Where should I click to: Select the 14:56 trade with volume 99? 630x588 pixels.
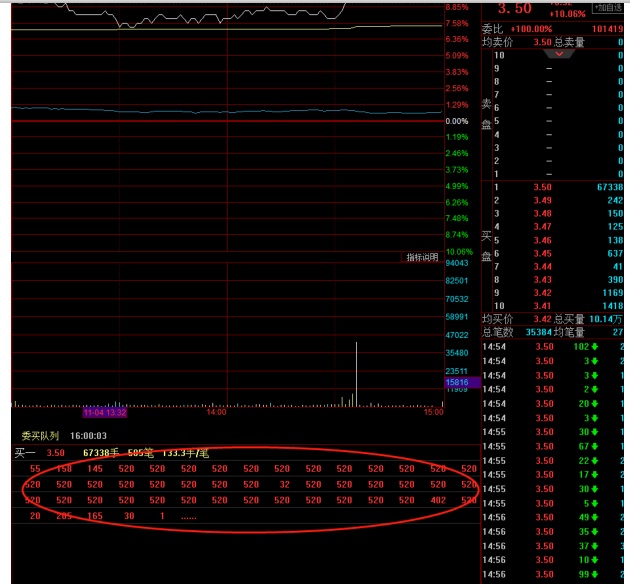point(553,574)
